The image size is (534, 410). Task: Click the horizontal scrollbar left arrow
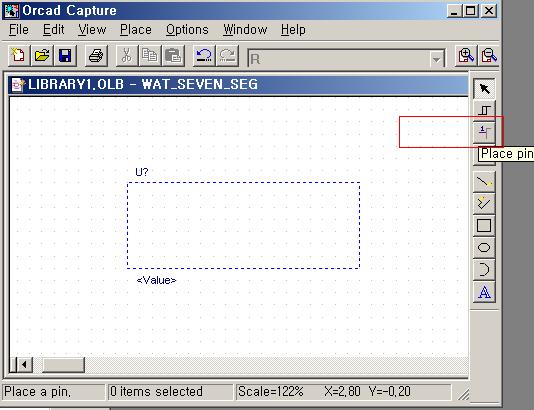(x=24, y=365)
